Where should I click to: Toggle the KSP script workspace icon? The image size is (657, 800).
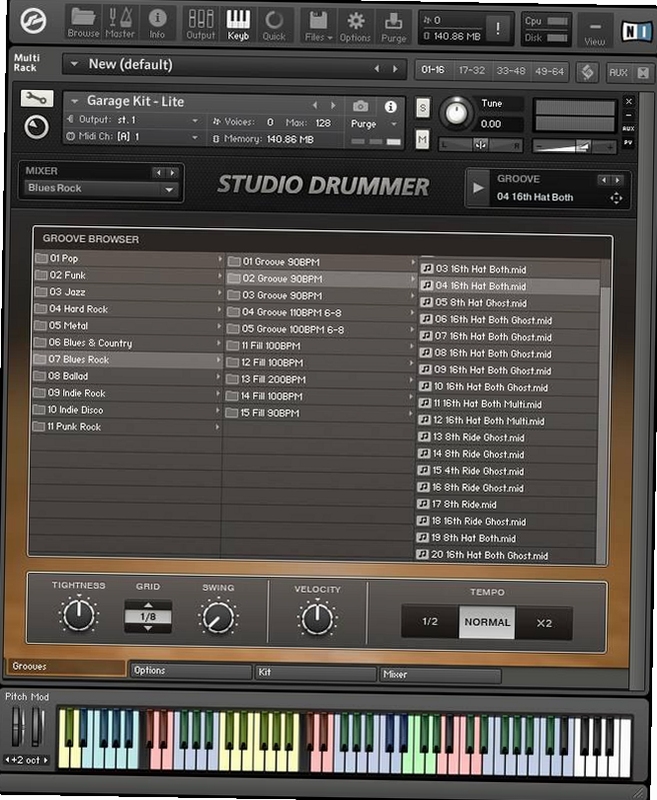click(588, 72)
